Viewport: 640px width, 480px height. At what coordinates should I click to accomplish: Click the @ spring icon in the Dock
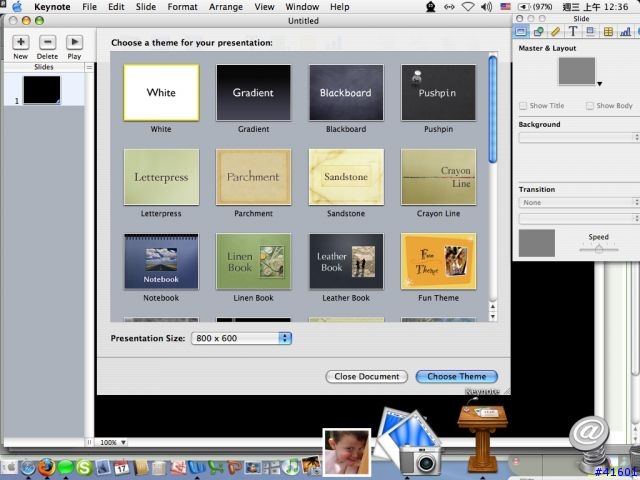coord(589,443)
